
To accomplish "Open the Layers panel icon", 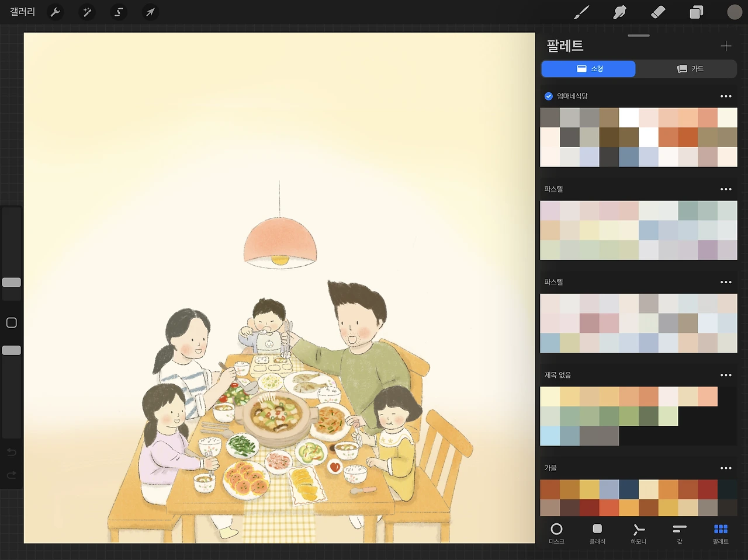I will pos(696,12).
